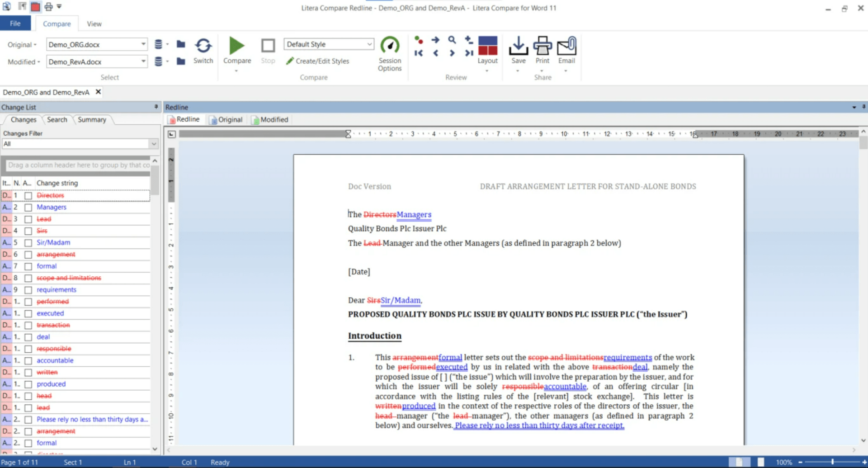The width and height of the screenshot is (868, 468).
Task: Open the Changes Filter dropdown
Action: [154, 144]
